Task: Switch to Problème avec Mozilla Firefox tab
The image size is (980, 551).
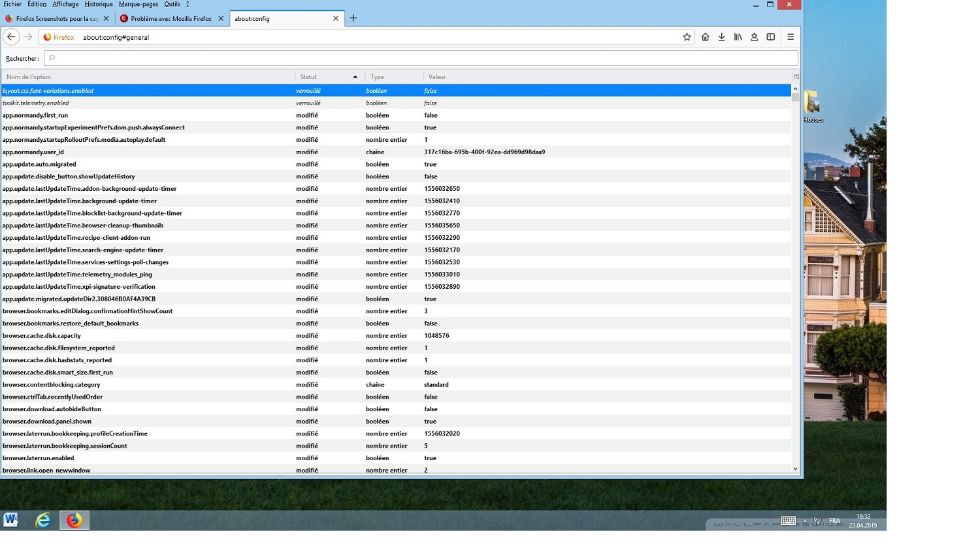Action: [x=171, y=18]
